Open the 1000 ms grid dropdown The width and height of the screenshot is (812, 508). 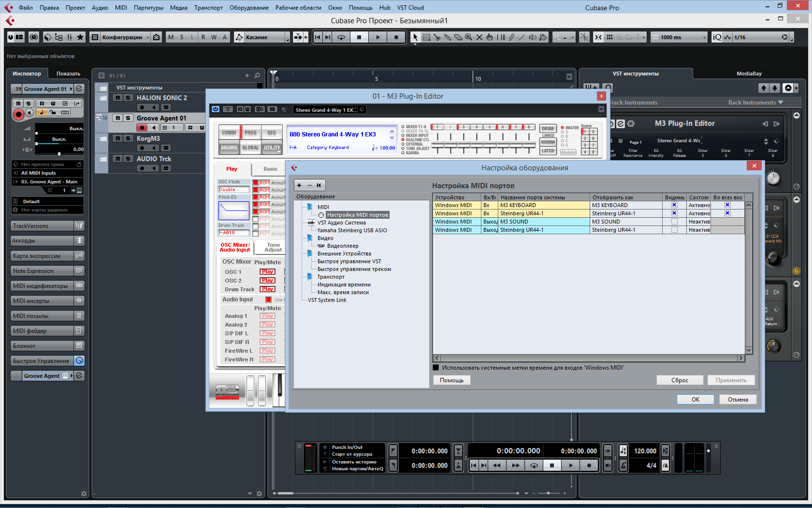pos(679,37)
